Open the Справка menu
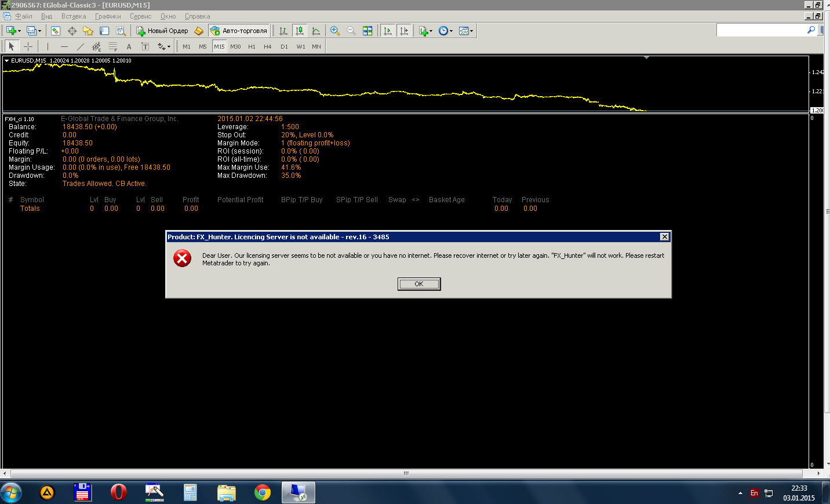This screenshot has width=830, height=504. (x=197, y=16)
